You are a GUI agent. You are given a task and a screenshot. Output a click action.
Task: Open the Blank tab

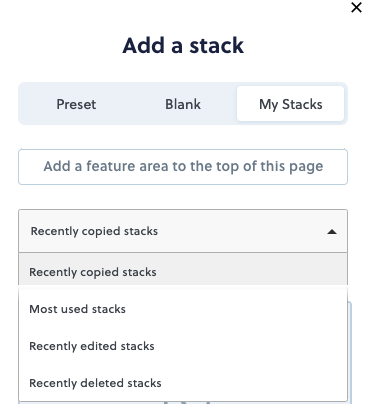coord(183,104)
